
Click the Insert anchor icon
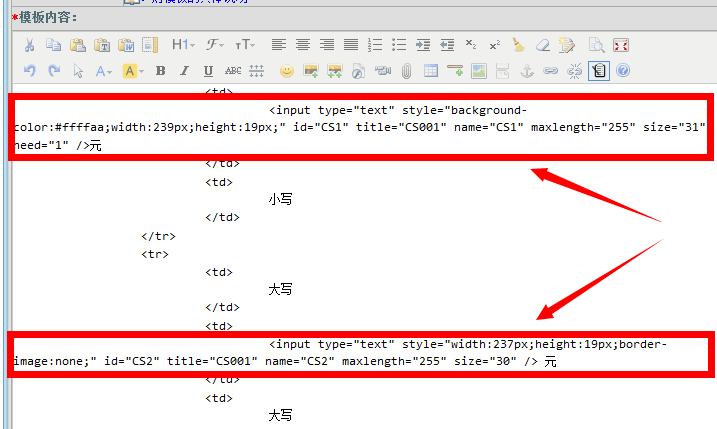click(x=526, y=71)
